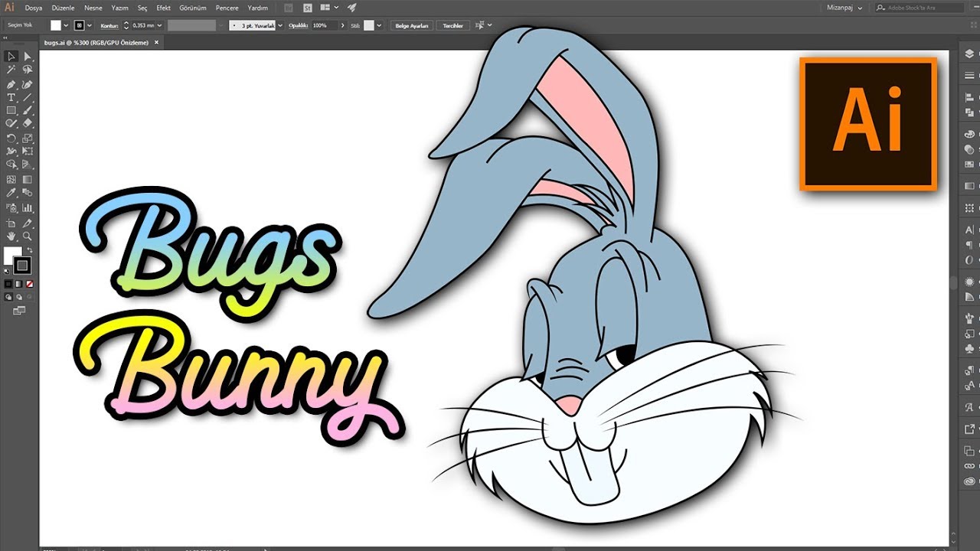This screenshot has width=980, height=551.
Task: Click the Tercihler button
Action: pyautogui.click(x=453, y=25)
